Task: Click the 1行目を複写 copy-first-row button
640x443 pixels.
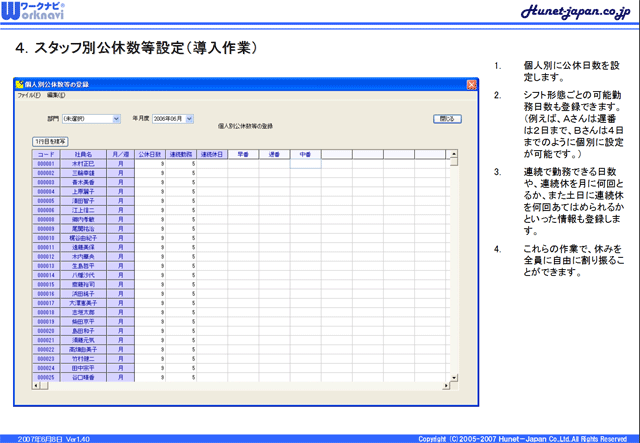Action: [x=52, y=142]
